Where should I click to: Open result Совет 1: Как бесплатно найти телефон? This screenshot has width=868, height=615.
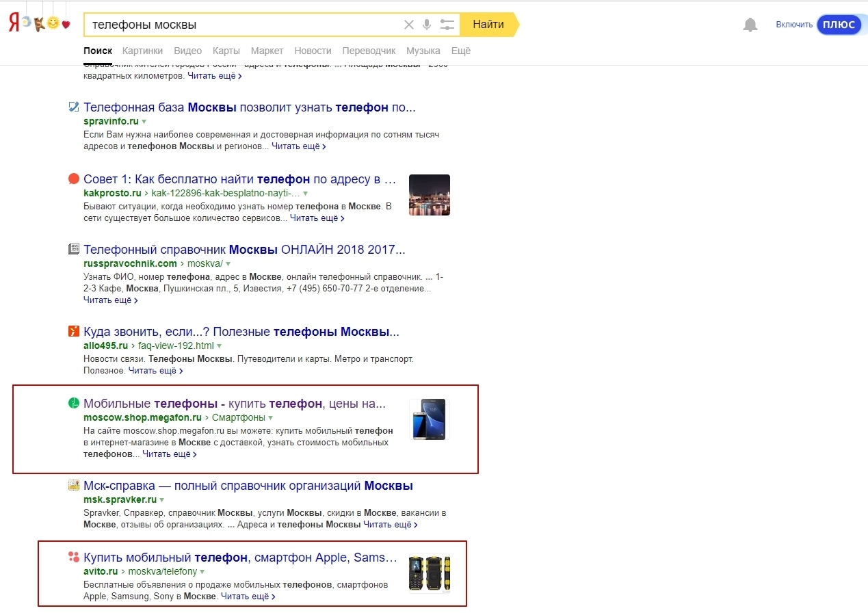click(x=240, y=179)
